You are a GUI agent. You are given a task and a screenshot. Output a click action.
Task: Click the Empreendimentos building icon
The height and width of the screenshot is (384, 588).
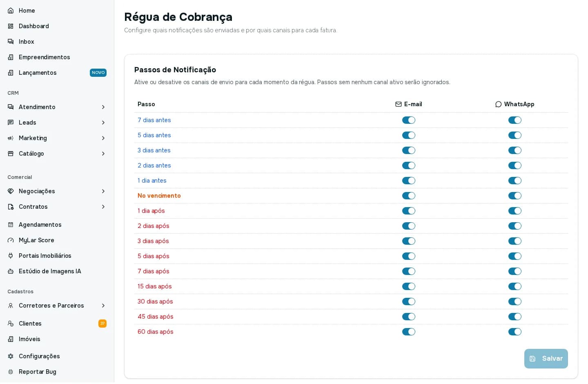point(11,57)
